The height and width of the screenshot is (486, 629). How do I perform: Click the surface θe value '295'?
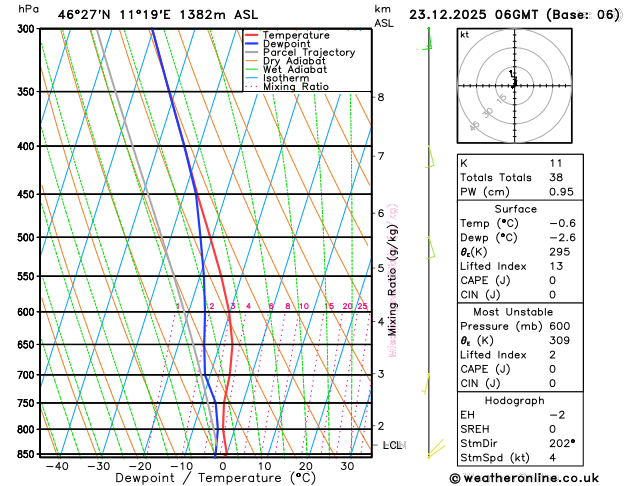[x=560, y=252]
